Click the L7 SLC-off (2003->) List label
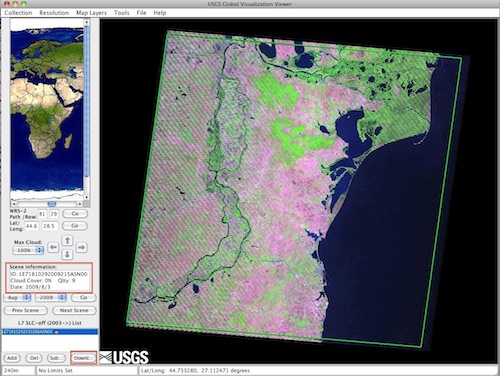Viewport: 500px width, 376px height. click(50, 323)
